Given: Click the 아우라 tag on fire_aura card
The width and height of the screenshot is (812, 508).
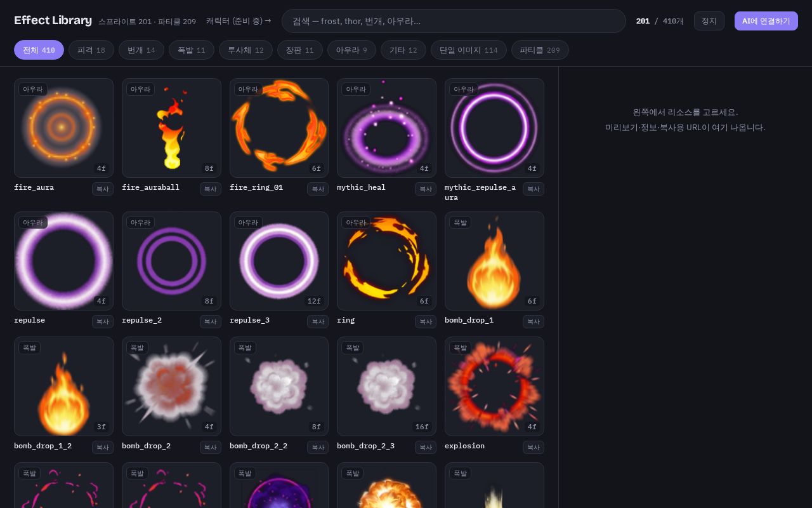Looking at the screenshot, I should point(33,90).
